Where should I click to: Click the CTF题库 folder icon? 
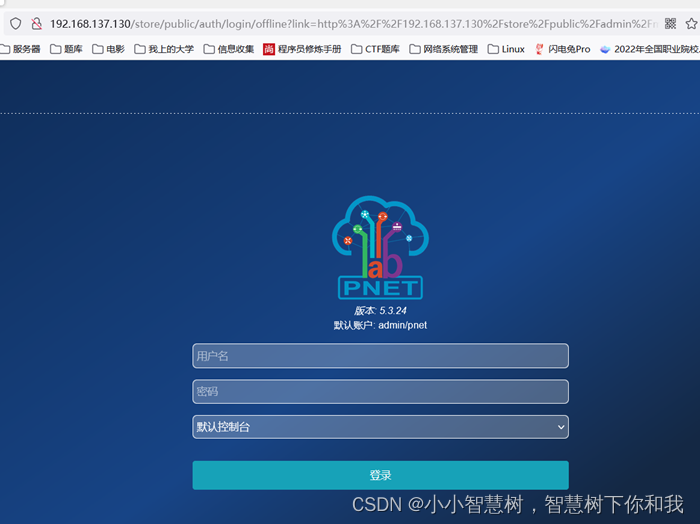[356, 49]
